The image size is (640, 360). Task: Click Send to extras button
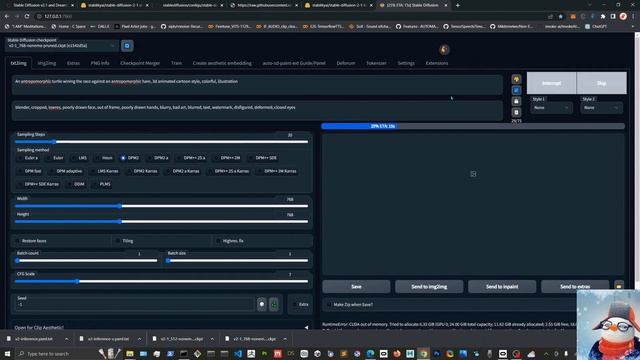coord(575,287)
